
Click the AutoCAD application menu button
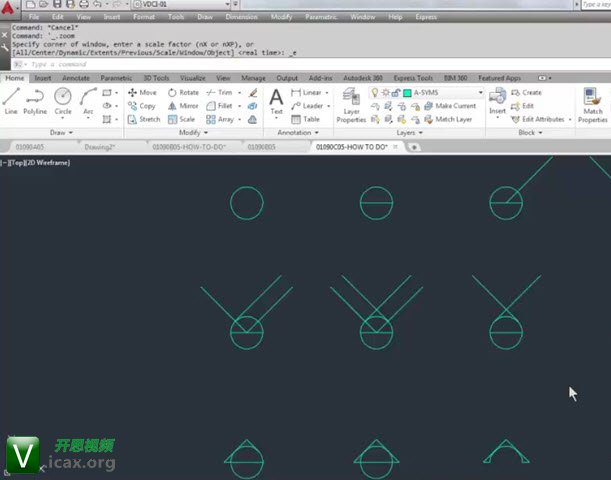(x=9, y=9)
